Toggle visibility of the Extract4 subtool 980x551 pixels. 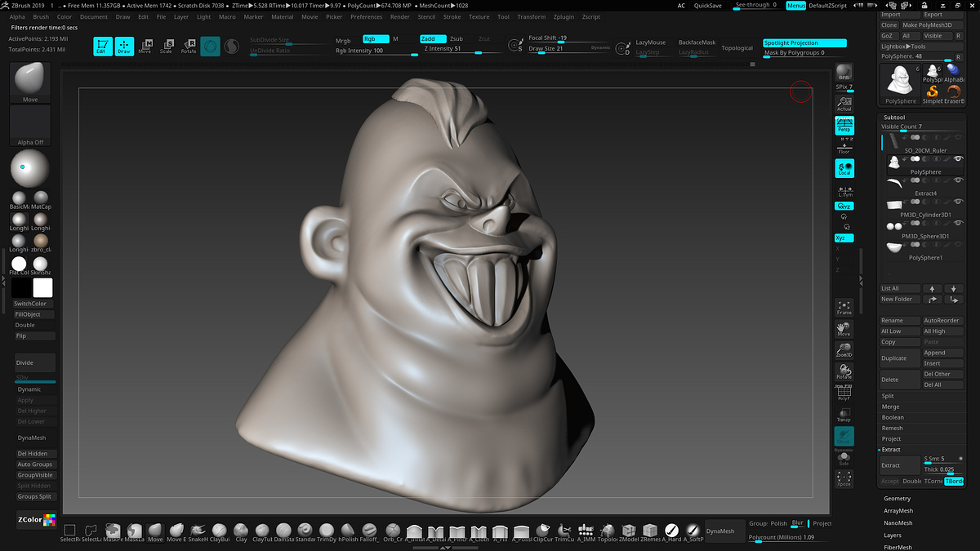[958, 180]
